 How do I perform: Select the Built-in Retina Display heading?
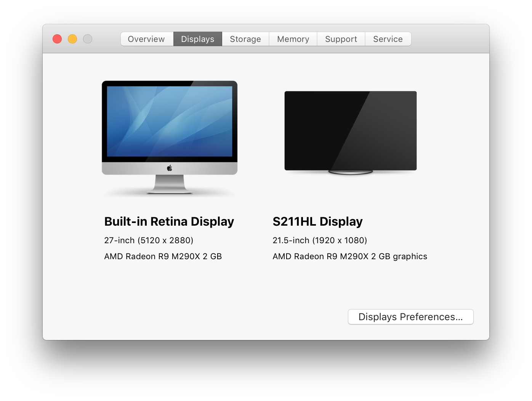169,221
